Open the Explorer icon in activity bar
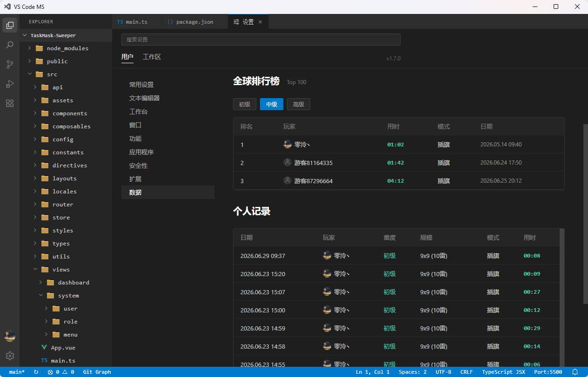The width and height of the screenshot is (588, 377). pyautogui.click(x=10, y=25)
